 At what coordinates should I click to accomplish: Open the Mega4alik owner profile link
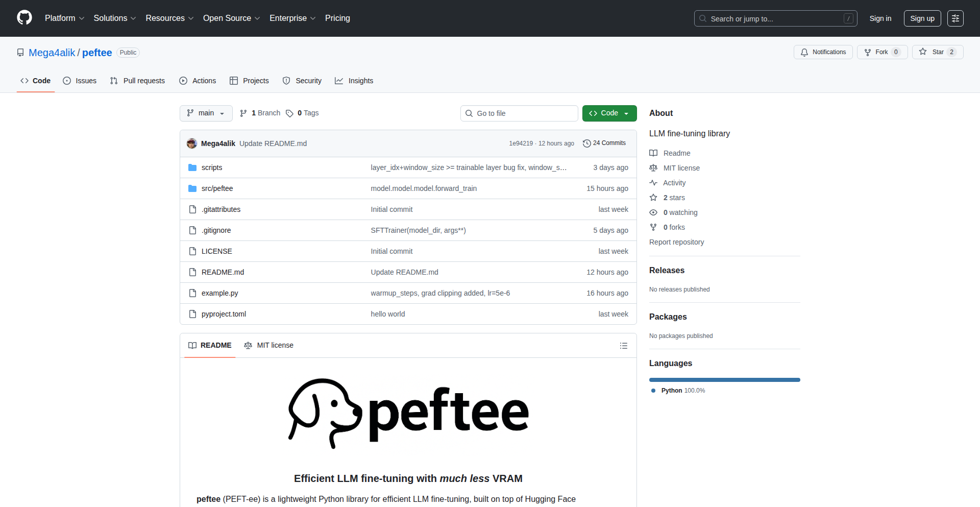52,53
